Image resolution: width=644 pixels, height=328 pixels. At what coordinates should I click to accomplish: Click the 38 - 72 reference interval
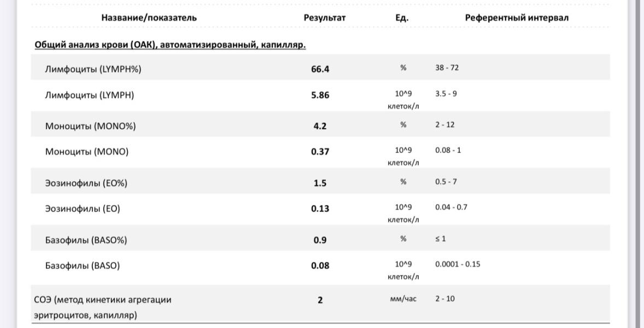tap(447, 68)
